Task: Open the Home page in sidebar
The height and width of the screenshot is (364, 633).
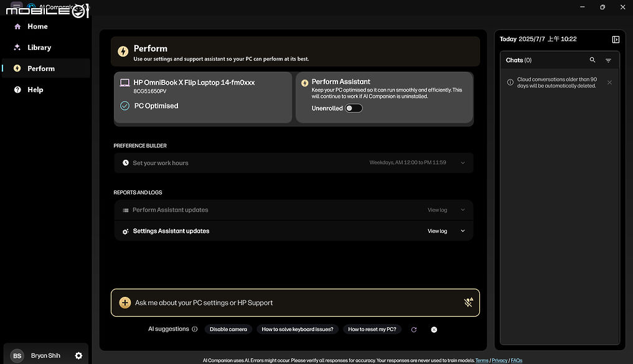Action: pyautogui.click(x=45, y=27)
